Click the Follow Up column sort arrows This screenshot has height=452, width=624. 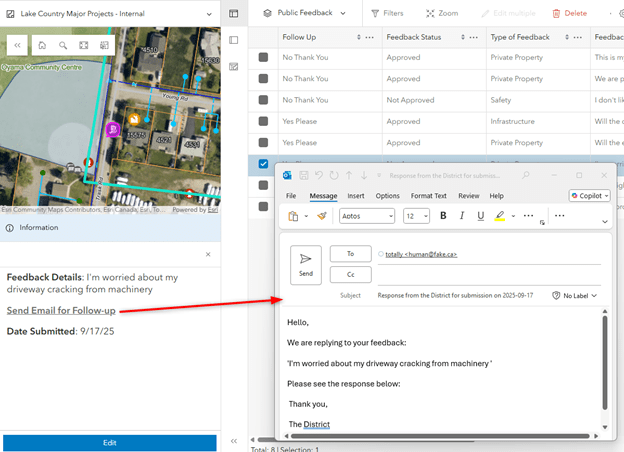coord(359,37)
